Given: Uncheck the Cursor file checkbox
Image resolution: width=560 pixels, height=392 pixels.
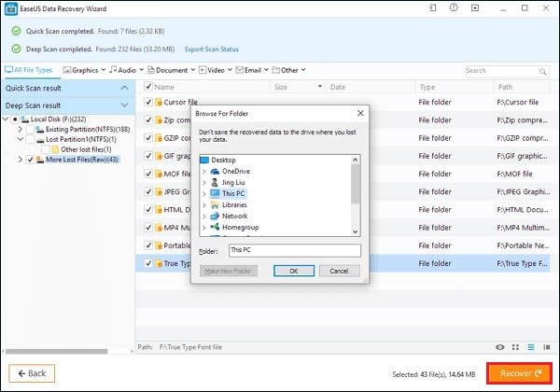Looking at the screenshot, I should [147, 102].
